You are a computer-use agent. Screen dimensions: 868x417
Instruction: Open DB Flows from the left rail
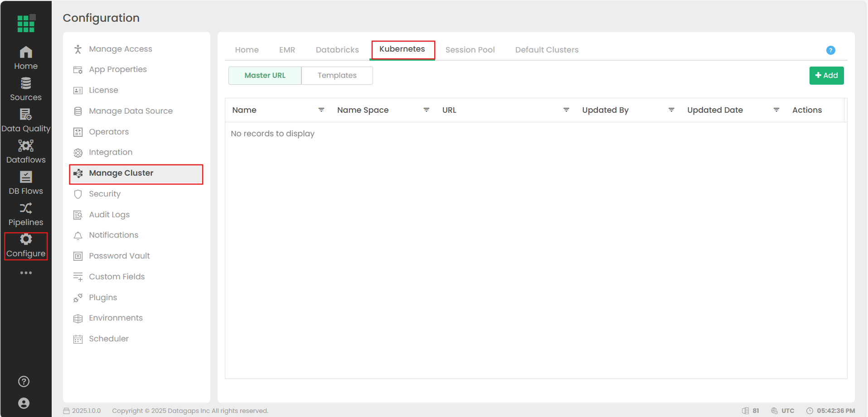26,183
